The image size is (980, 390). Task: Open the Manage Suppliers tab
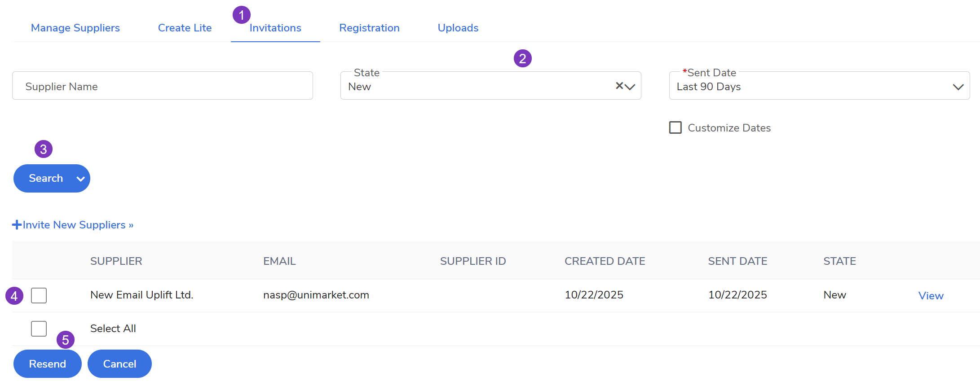(75, 28)
